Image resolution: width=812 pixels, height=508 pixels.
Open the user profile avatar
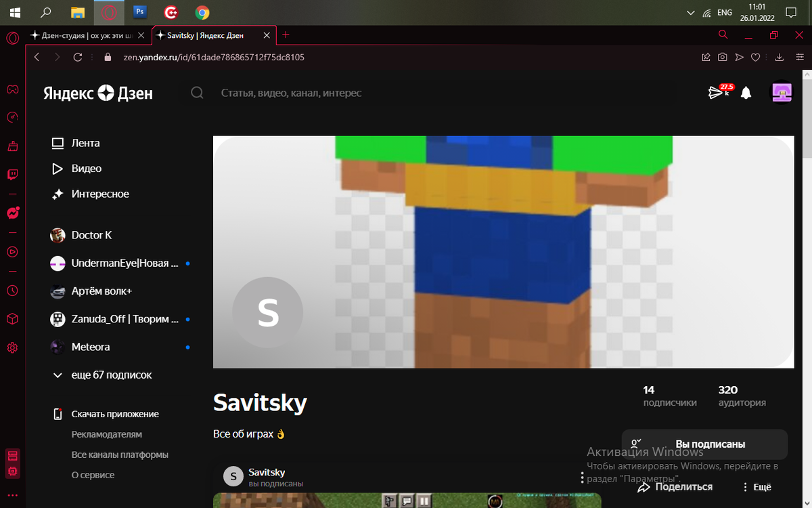pos(782,93)
